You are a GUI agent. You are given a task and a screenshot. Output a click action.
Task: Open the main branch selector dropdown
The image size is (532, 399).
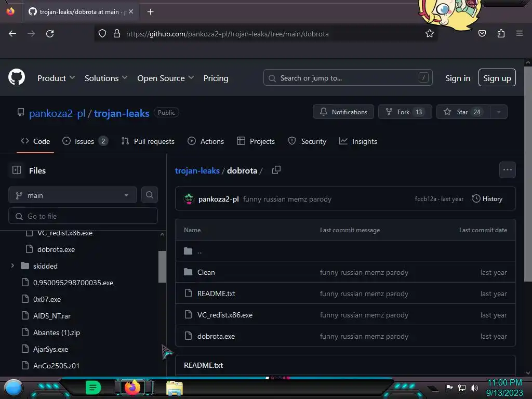[x=73, y=195]
